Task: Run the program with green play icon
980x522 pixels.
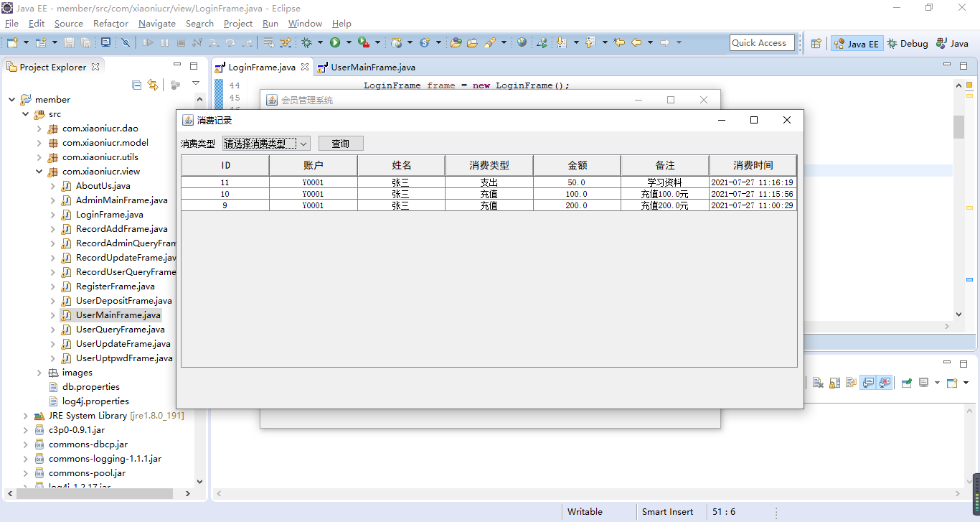Action: [x=335, y=42]
